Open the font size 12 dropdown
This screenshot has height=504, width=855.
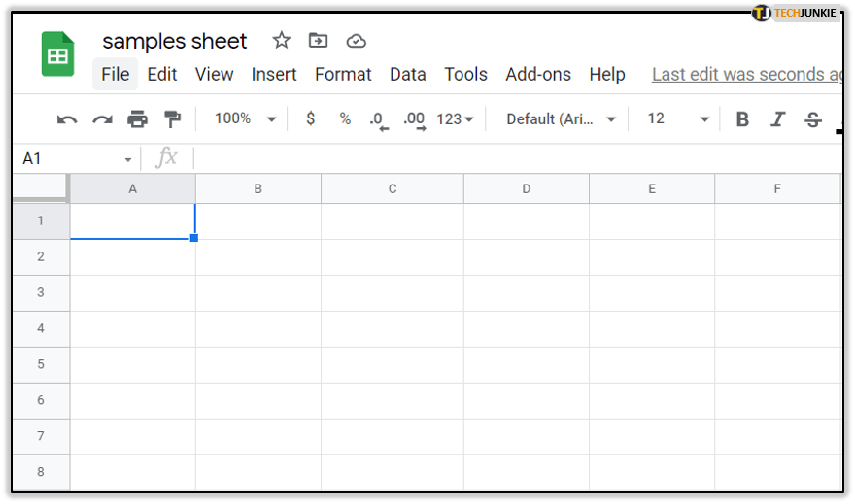tap(679, 118)
